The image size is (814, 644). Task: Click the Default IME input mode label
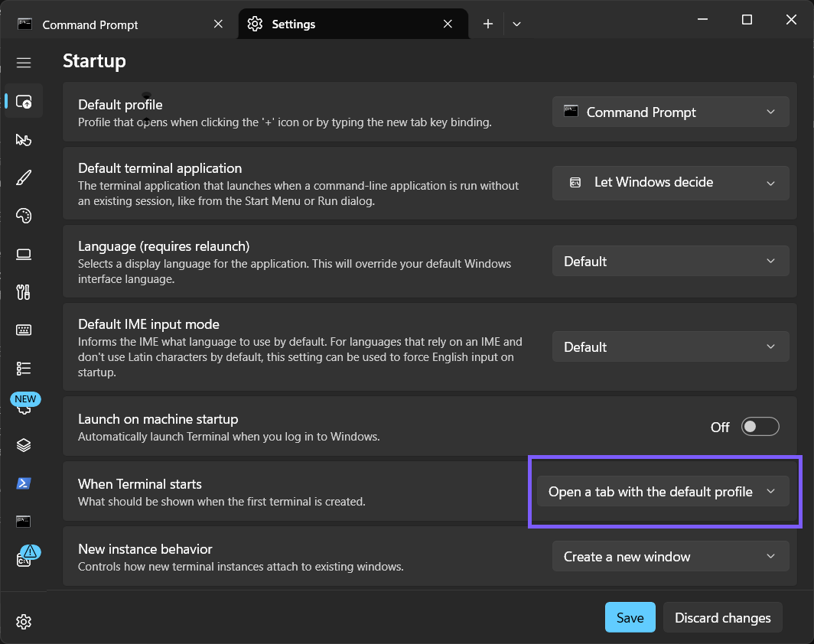[148, 324]
